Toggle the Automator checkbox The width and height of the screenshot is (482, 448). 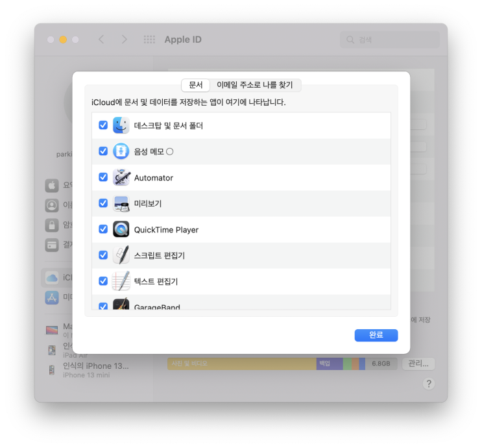[103, 177]
